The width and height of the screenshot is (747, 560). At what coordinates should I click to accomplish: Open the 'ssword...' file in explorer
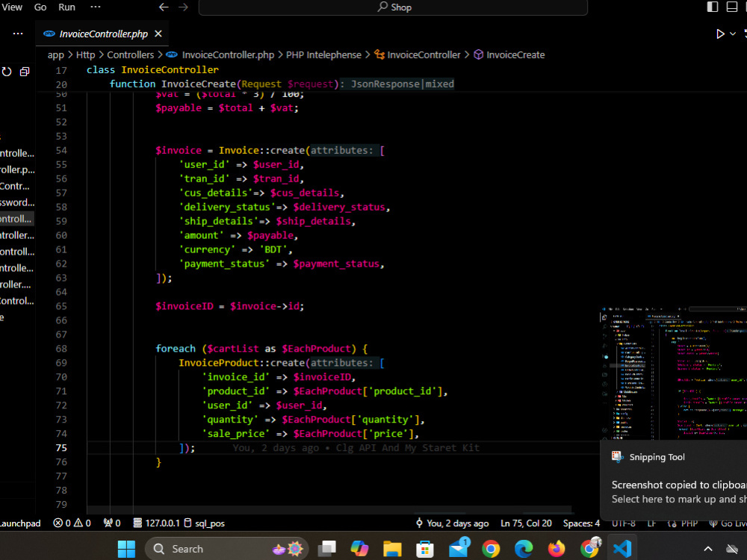16,202
